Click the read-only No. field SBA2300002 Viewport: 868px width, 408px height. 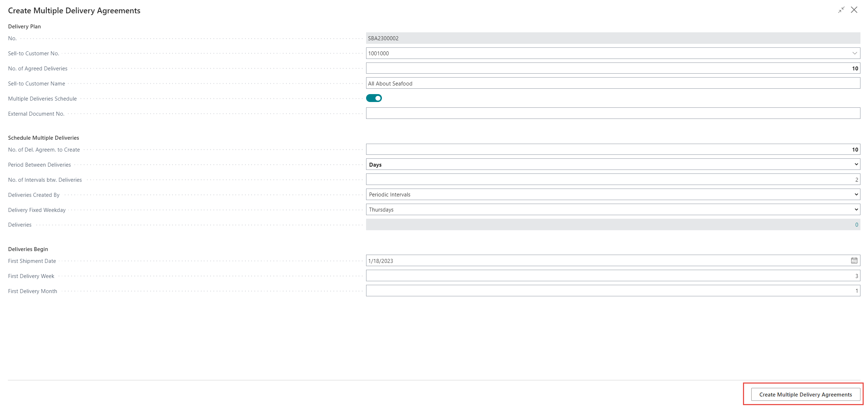click(x=613, y=38)
